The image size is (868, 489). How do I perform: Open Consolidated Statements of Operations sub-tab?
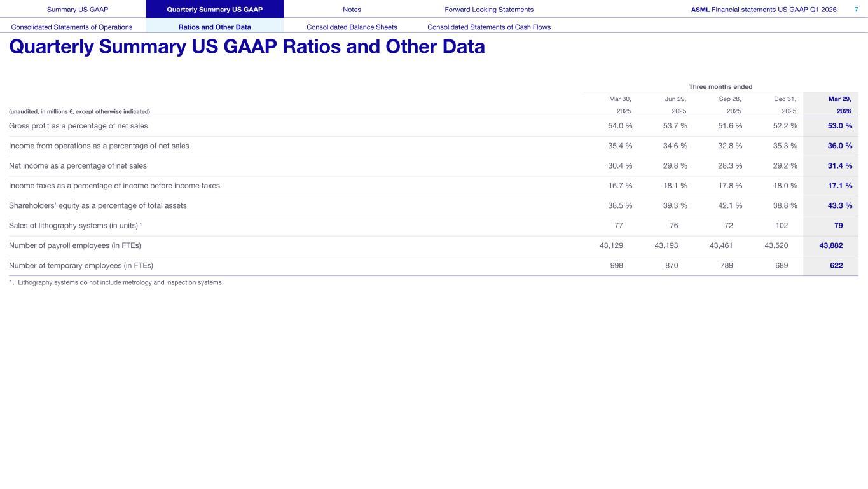(x=72, y=27)
